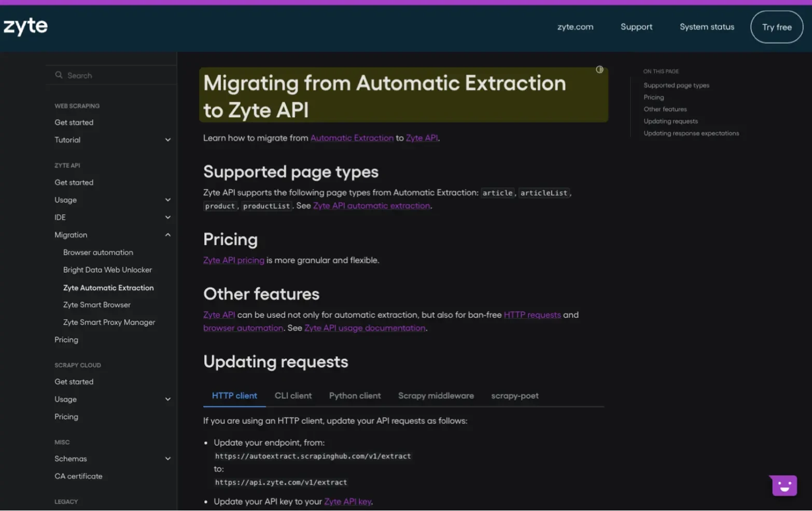Expand the Schemas section
Image resolution: width=812 pixels, height=511 pixels.
(x=167, y=458)
